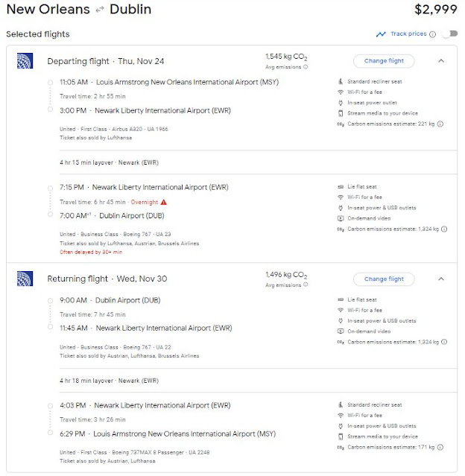Click info icon next to returning Avg emissions

[306, 285]
